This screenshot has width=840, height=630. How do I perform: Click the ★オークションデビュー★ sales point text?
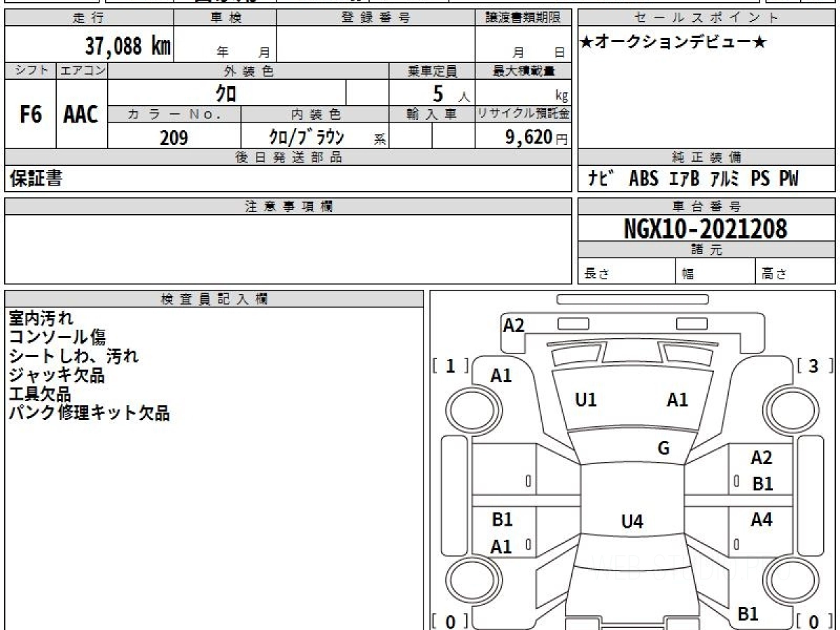pos(673,43)
